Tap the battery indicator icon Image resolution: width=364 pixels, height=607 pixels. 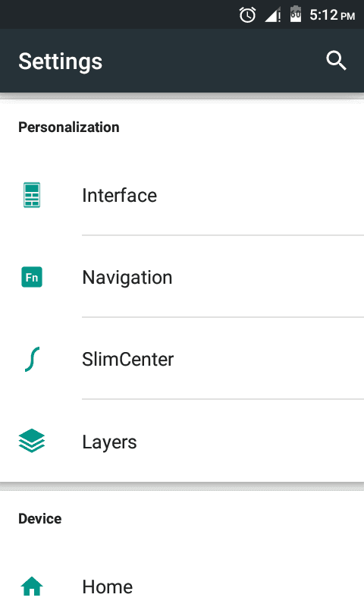[296, 14]
